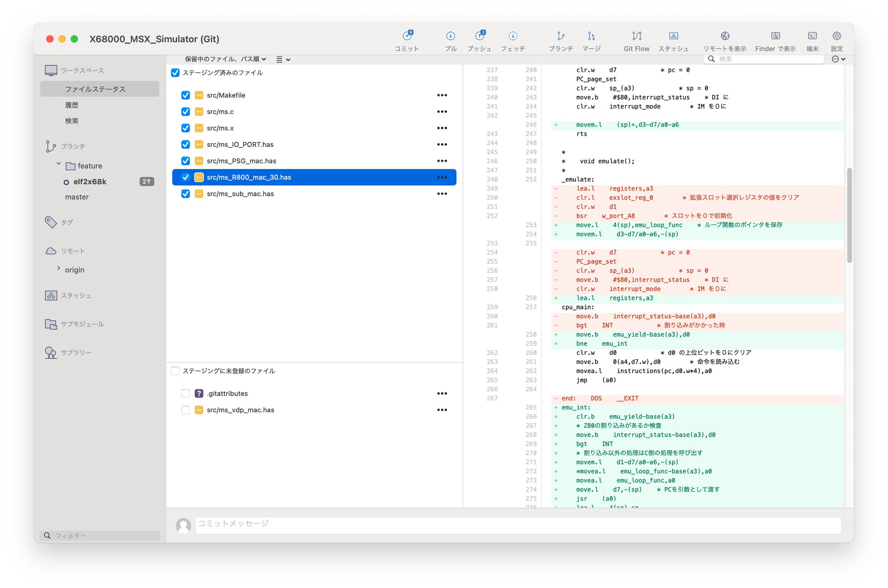Check the unstaged files (ステージングに未登録) checkbox
Image resolution: width=888 pixels, height=588 pixels.
pos(175,371)
